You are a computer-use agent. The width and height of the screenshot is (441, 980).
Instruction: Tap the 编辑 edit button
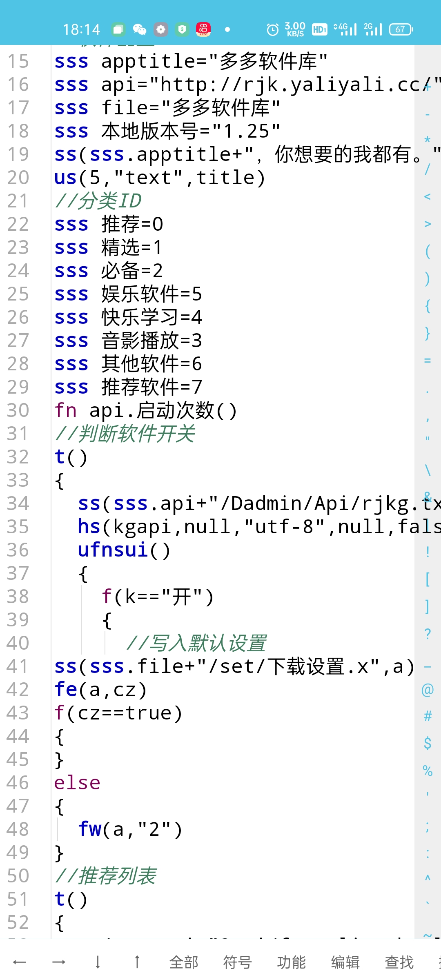pyautogui.click(x=345, y=962)
